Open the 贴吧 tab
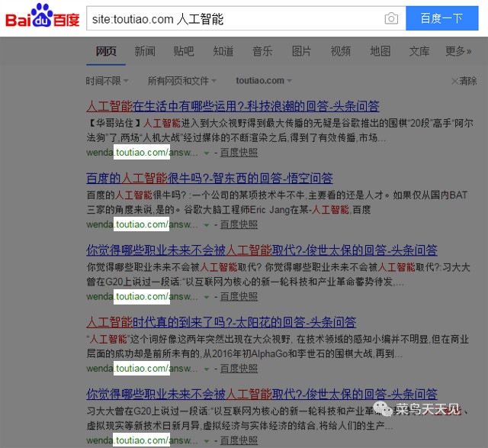Image resolution: width=488 pixels, height=448 pixels. [184, 51]
